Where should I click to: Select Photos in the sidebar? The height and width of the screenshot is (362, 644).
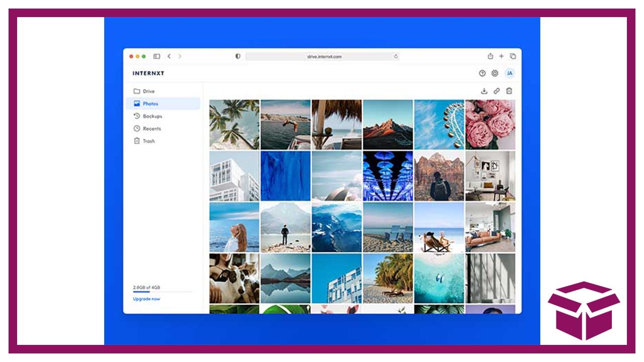(x=150, y=104)
